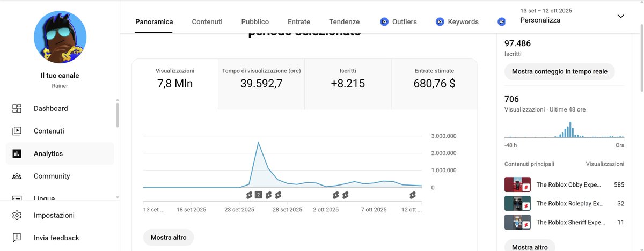Click the Contenuti play-square sidebar icon
Screen dimensions: 644x251
click(x=17, y=131)
